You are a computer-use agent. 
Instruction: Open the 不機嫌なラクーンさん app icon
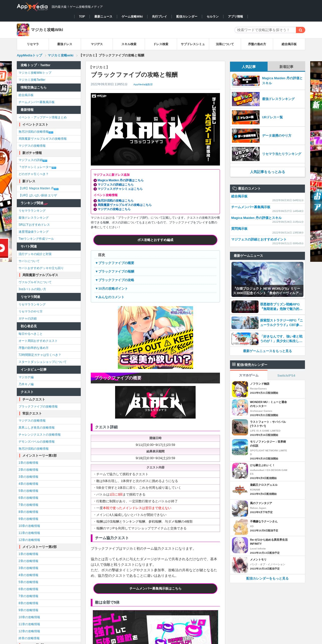[x=240, y=527]
